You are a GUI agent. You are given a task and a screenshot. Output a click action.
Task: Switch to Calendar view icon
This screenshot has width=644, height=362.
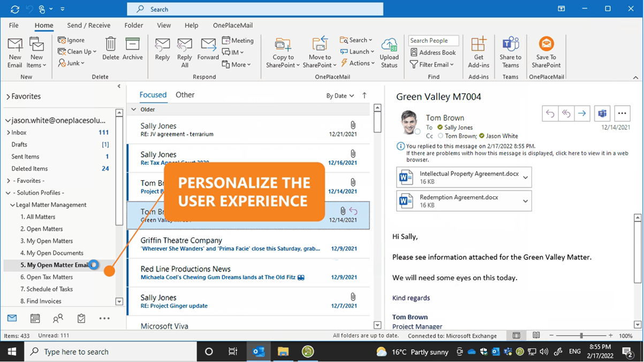coord(35,319)
